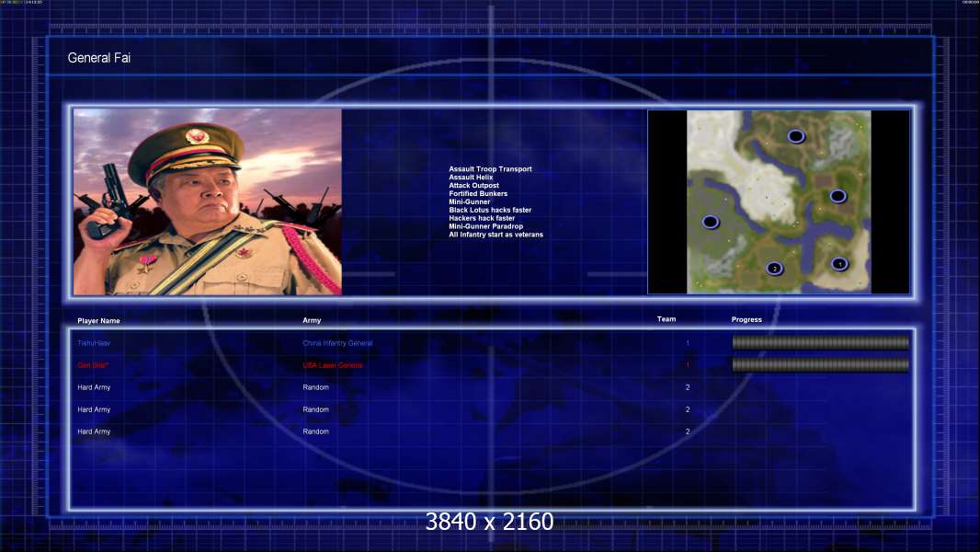Click start position marker 2 on the map
The height and width of the screenshot is (552, 980).
(774, 269)
